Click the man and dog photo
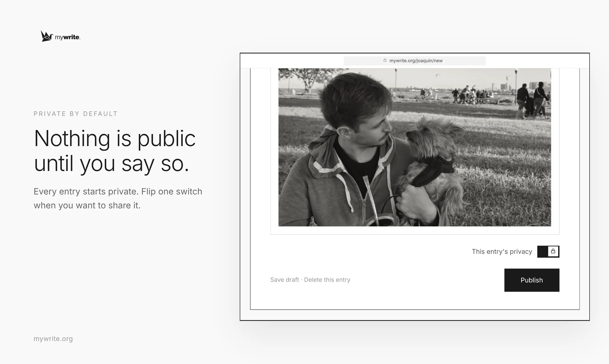Image resolution: width=609 pixels, height=364 pixels. (415, 147)
